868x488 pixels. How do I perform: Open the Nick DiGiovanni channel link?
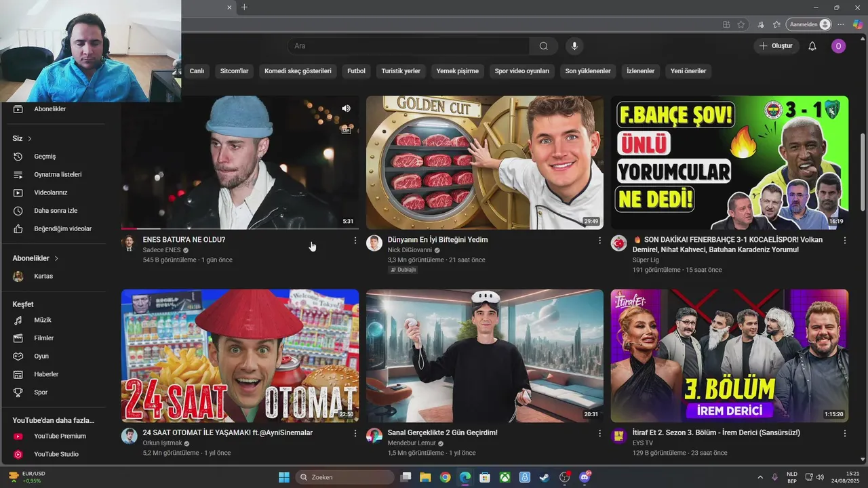click(410, 250)
